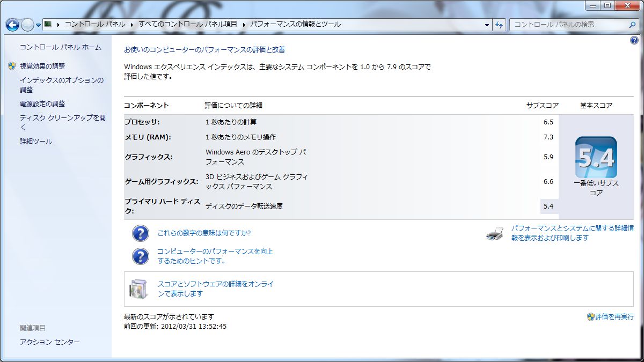Viewport: 644px width, 362px height.
Task: Click お使いのコンピューターのパフォーマンスの評価と改善 heading
Action: pyautogui.click(x=204, y=49)
